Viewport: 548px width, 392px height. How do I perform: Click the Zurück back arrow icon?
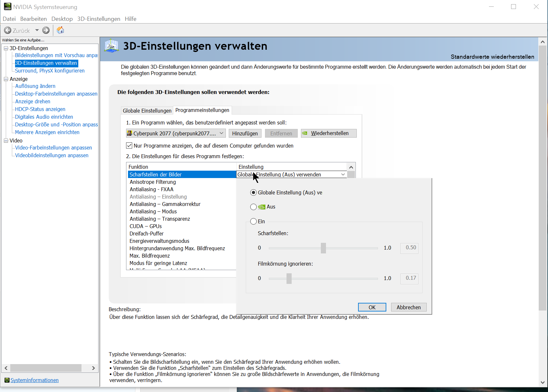click(x=8, y=30)
